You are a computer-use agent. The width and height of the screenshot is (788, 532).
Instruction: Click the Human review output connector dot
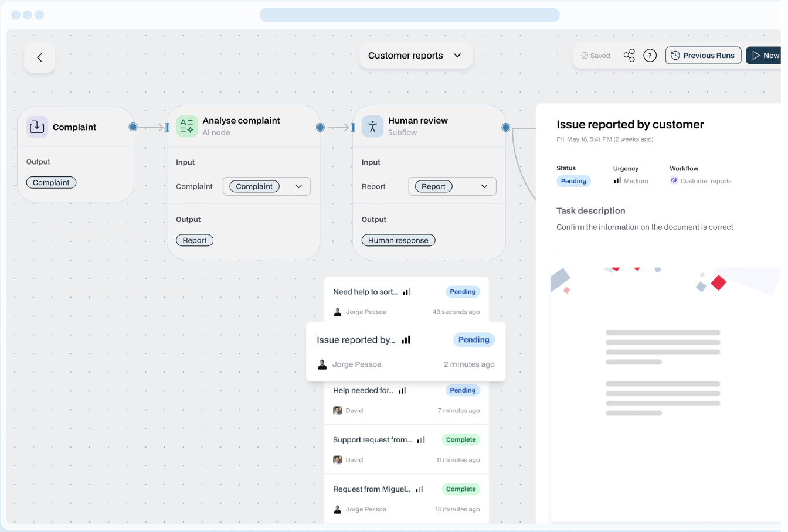coord(506,127)
